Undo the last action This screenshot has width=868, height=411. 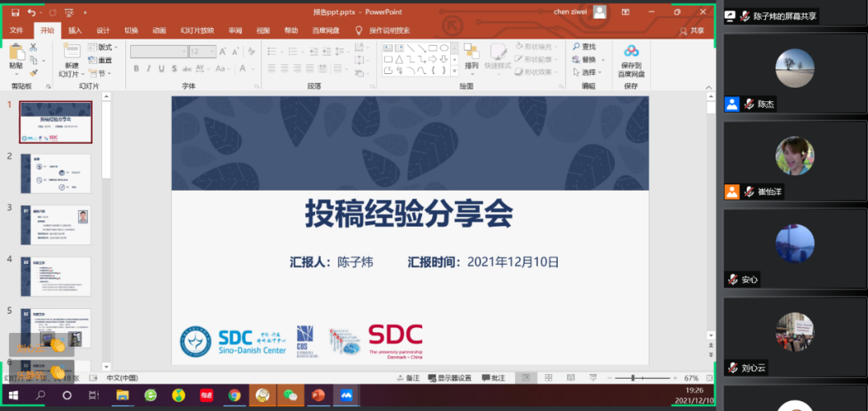click(31, 12)
